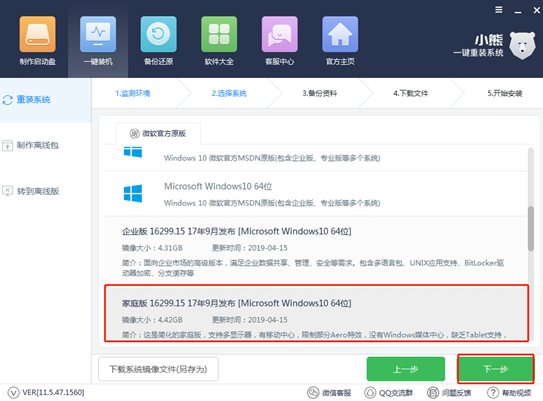Select 企业版 16299.15 system entry
The height and width of the screenshot is (401, 543).
[317, 251]
